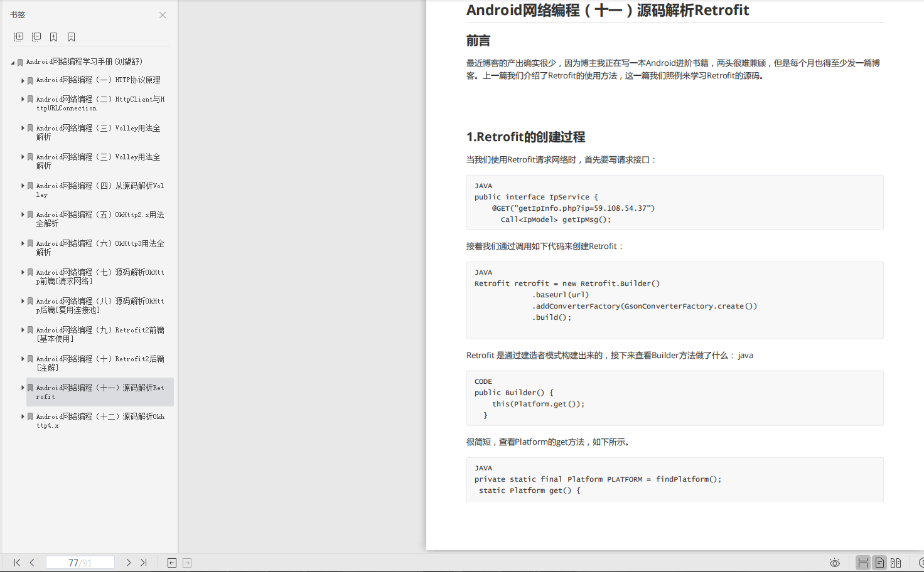Click code line public interface IpService

(x=536, y=197)
